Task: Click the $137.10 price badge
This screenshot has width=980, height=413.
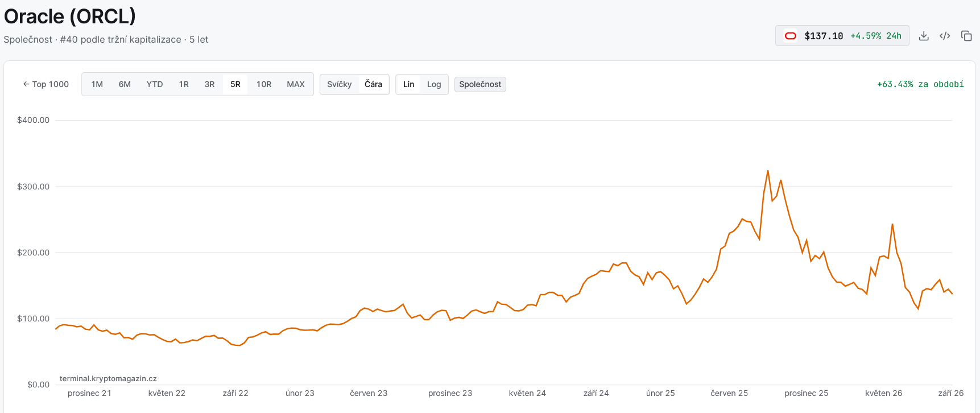Action: pyautogui.click(x=842, y=36)
